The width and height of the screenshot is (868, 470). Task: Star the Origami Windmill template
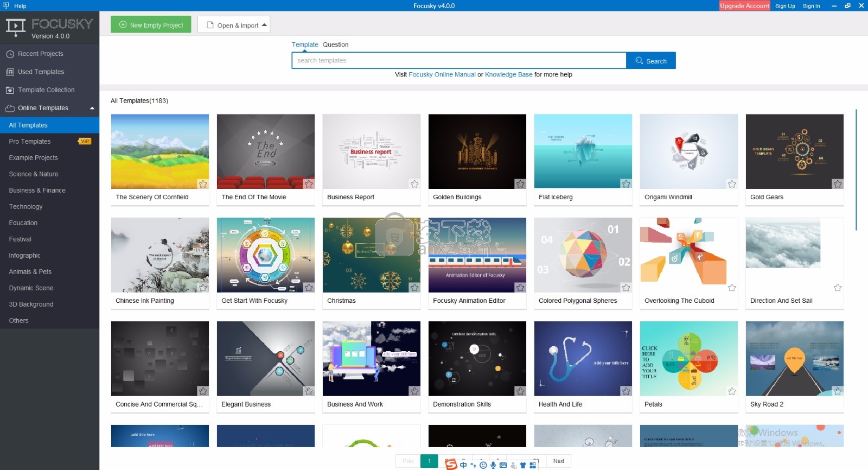coord(732,184)
